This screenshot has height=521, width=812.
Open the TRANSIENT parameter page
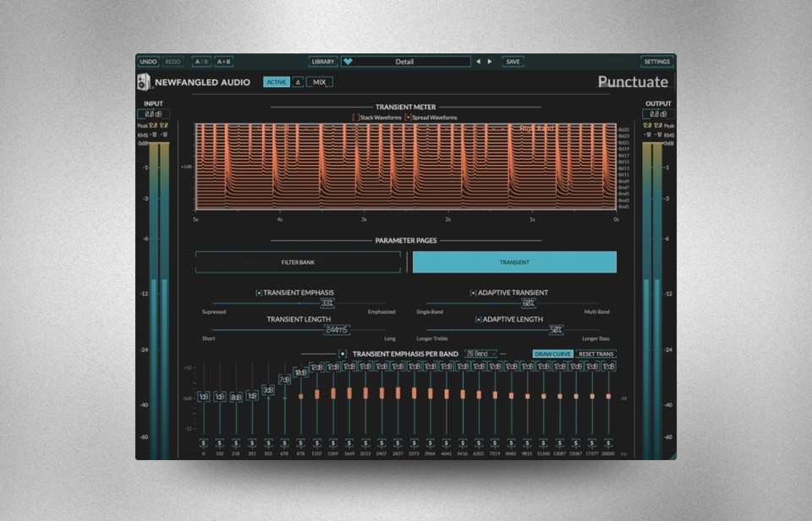[514, 262]
